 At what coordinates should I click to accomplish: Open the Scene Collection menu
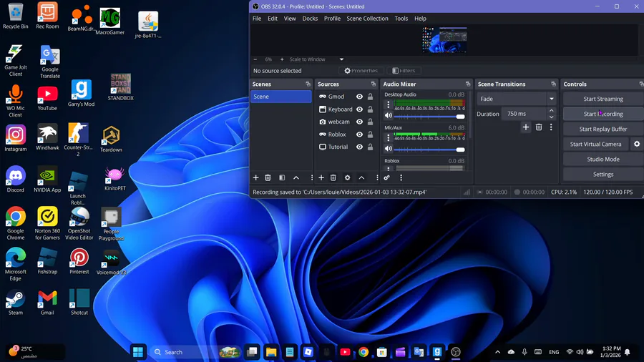pyautogui.click(x=367, y=19)
